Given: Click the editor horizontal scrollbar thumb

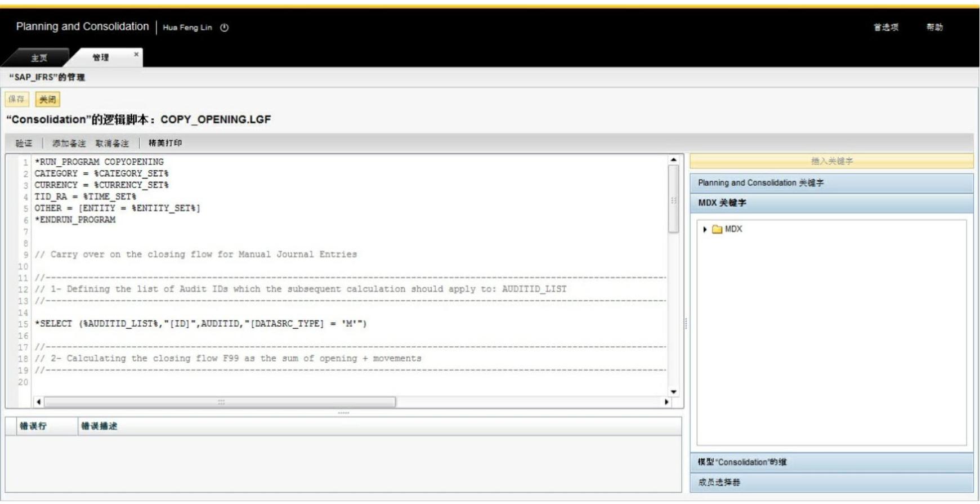Looking at the screenshot, I should [x=220, y=402].
